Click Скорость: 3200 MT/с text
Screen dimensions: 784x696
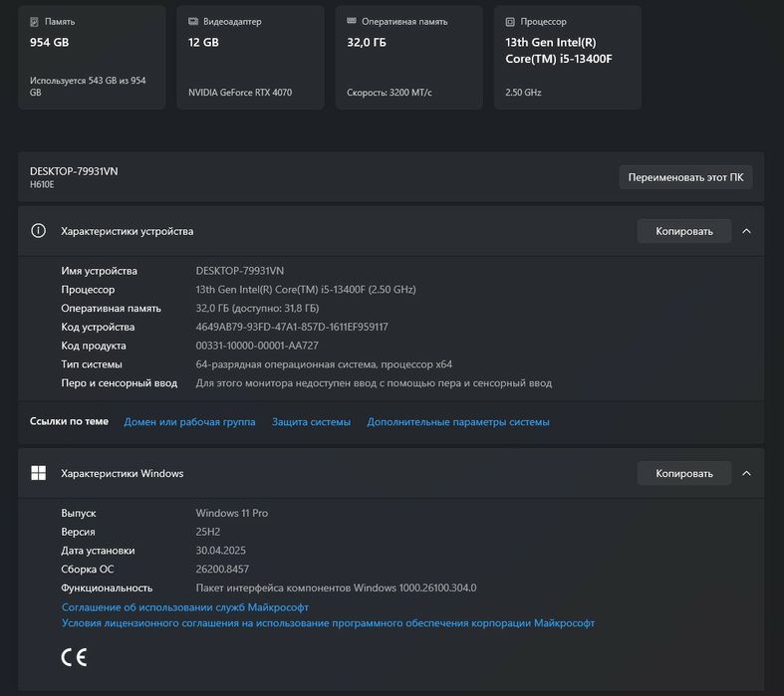(x=389, y=93)
